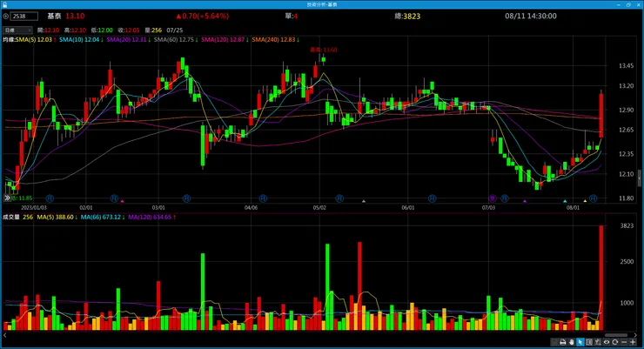644x349 pixels.
Task: Open the drawing tools icon
Action: pos(598,342)
